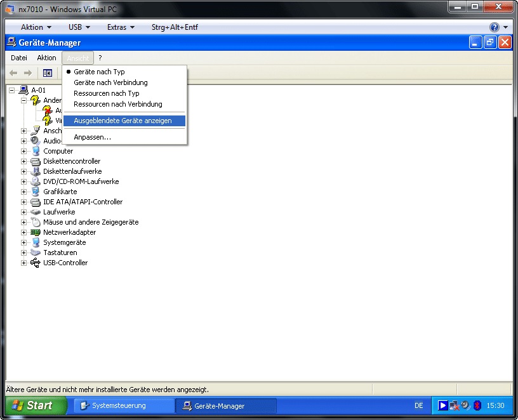Select the IDE ATA/ATAPI-Controller label
The image size is (518, 420).
pos(83,202)
